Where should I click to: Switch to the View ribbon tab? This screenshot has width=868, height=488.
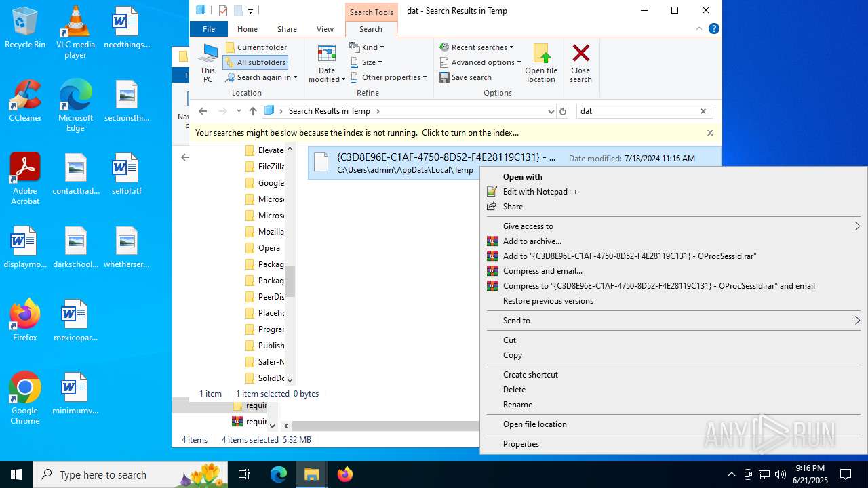[325, 29]
